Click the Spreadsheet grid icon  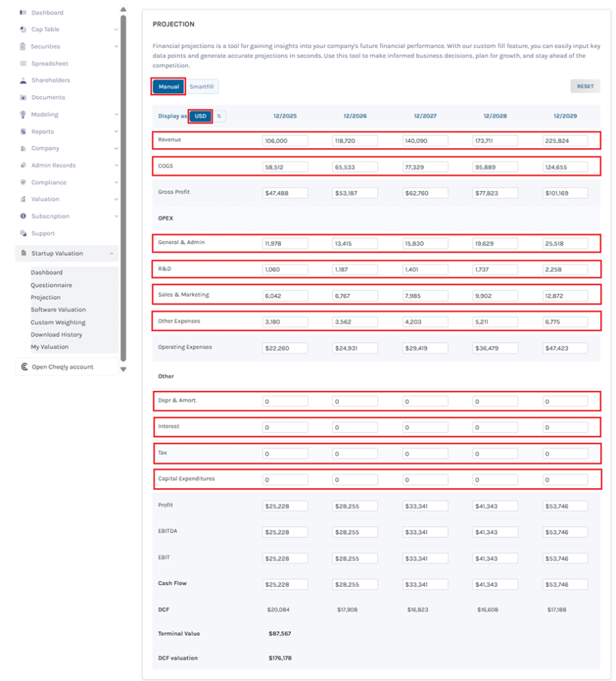point(23,64)
